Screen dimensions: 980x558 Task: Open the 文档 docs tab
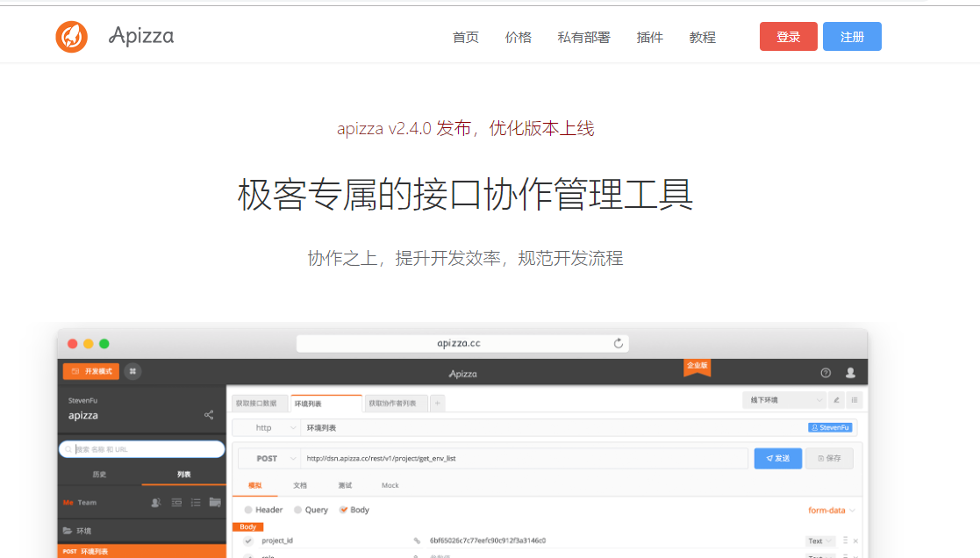click(300, 485)
